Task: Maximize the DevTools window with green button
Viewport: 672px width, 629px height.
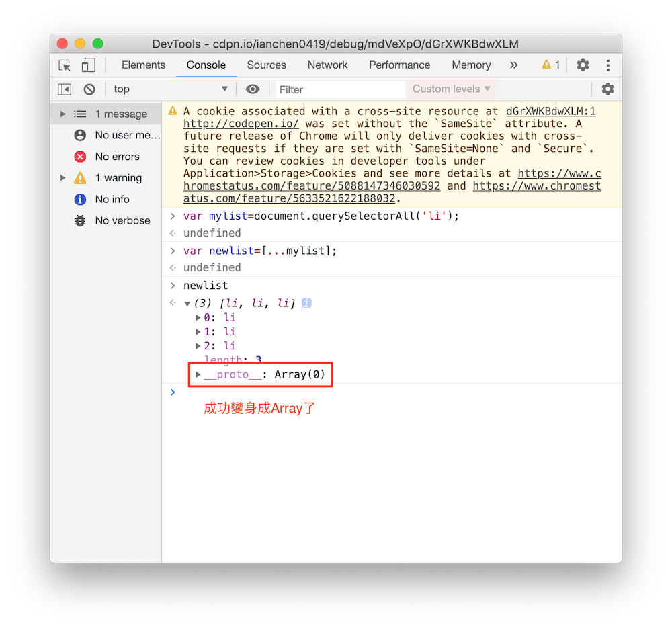Action: 98,44
